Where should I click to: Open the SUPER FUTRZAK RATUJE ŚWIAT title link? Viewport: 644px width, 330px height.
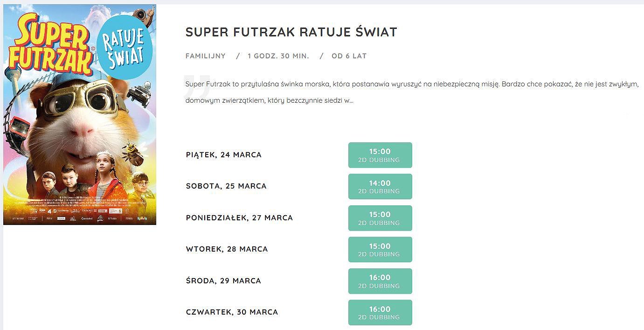point(291,32)
